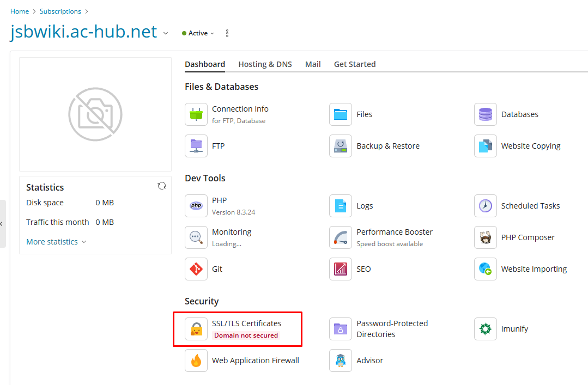
Task: Open the three-dot domain actions menu
Action: (x=227, y=33)
